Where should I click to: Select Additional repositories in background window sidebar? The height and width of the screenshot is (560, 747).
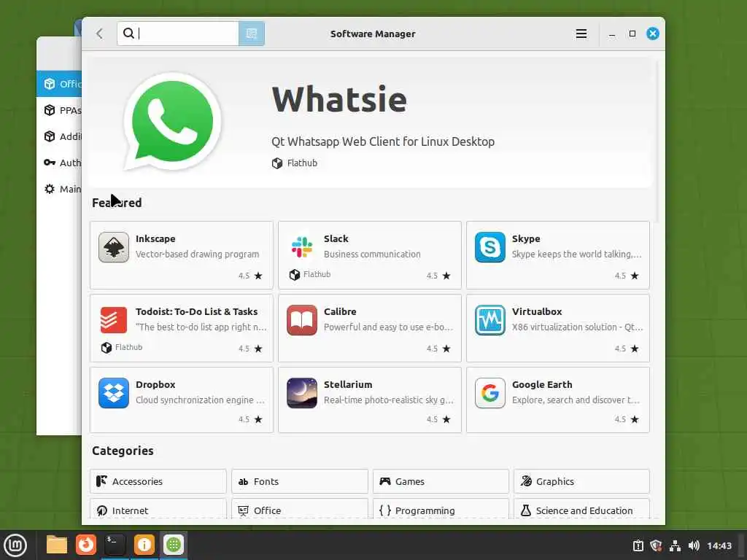click(59, 136)
